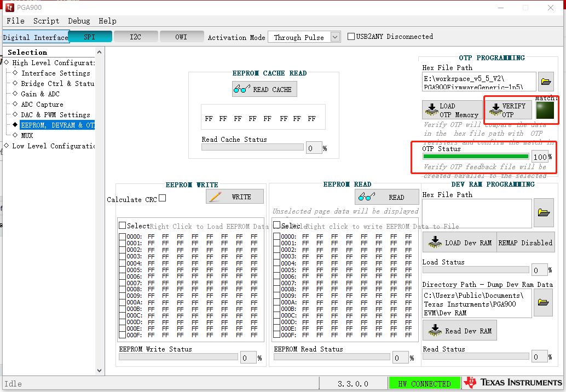
Task: Click the EEPROM WRITE button
Action: [x=235, y=197]
